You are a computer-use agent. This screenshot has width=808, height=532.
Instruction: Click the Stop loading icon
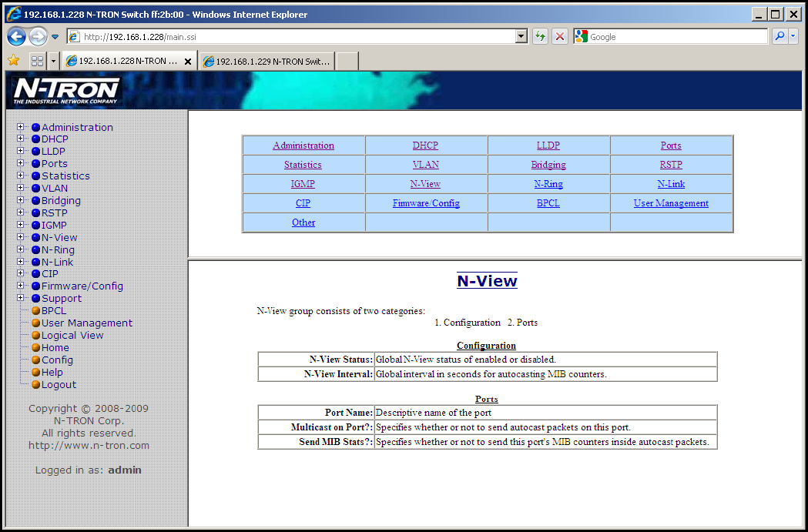pyautogui.click(x=560, y=36)
